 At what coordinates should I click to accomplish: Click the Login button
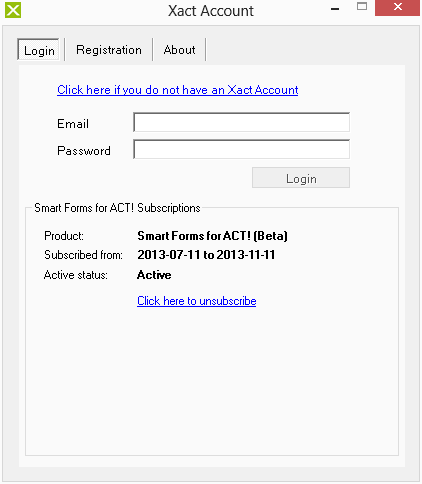point(301,178)
